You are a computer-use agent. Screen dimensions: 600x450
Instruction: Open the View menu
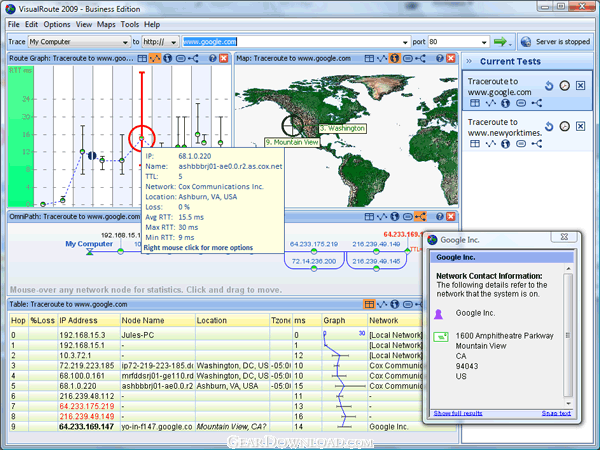click(x=84, y=24)
